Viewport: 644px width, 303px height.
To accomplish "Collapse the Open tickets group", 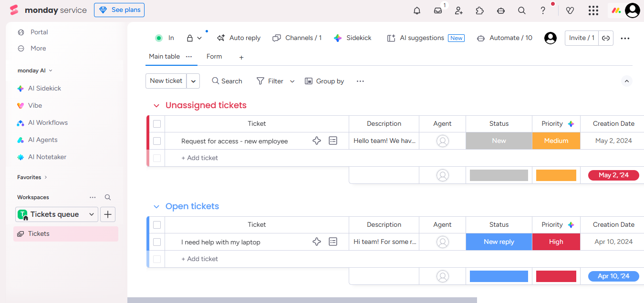I will [x=156, y=207].
